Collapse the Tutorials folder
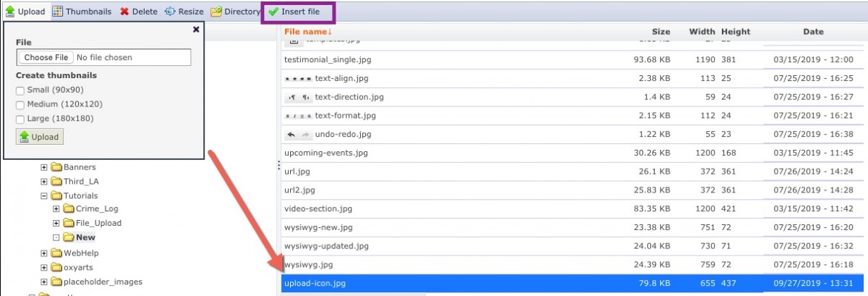 coord(44,195)
